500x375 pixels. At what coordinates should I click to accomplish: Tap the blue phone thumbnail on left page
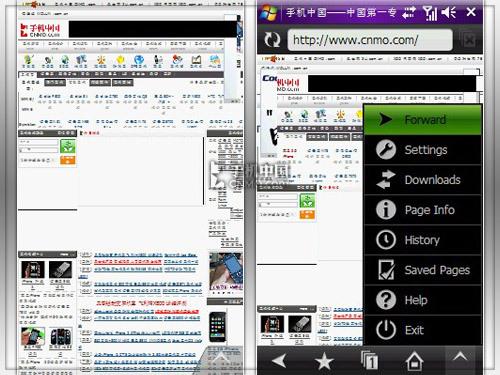click(x=225, y=271)
